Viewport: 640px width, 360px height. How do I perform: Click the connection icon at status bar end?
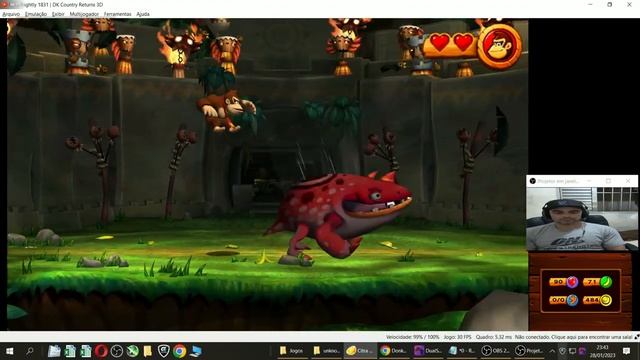pyautogui.click(x=636, y=337)
